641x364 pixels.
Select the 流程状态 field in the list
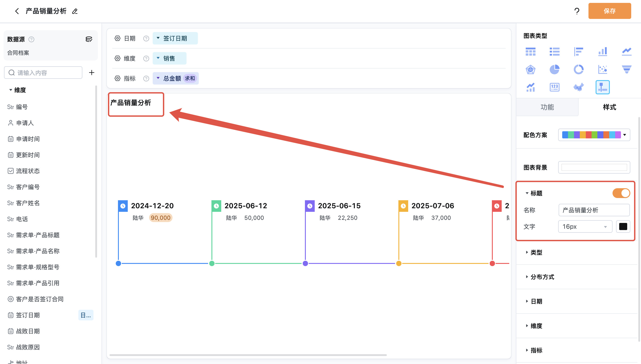point(24,171)
